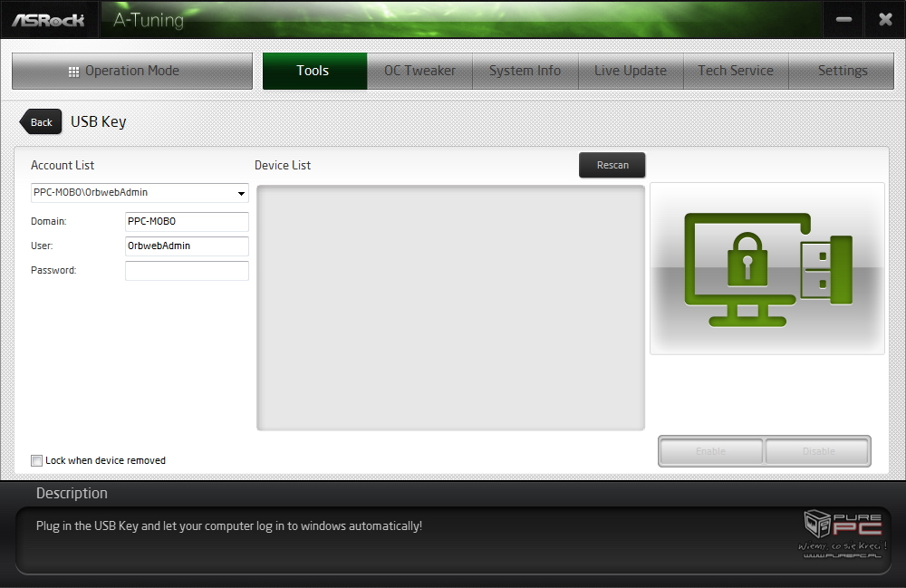Click the USB Key lock illustration
This screenshot has height=588, width=906.
click(x=767, y=268)
